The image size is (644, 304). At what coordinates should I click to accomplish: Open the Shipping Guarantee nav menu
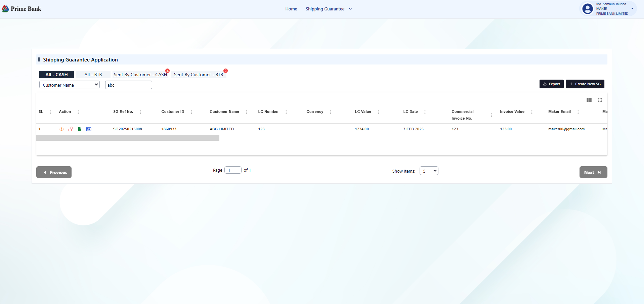(x=325, y=9)
